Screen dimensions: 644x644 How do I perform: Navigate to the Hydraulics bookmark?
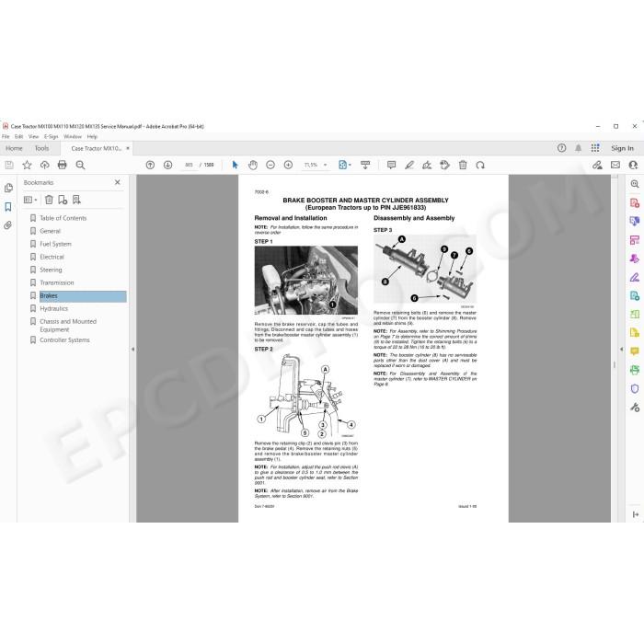tap(53, 308)
